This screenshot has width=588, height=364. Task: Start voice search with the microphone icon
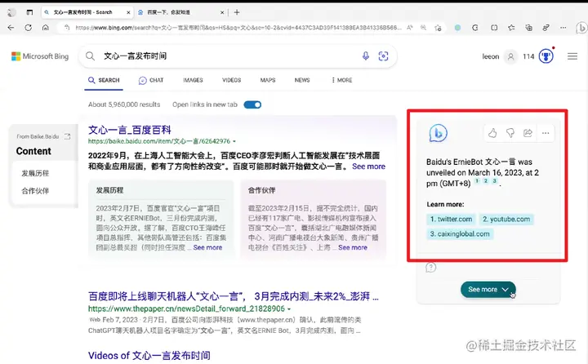pos(366,56)
